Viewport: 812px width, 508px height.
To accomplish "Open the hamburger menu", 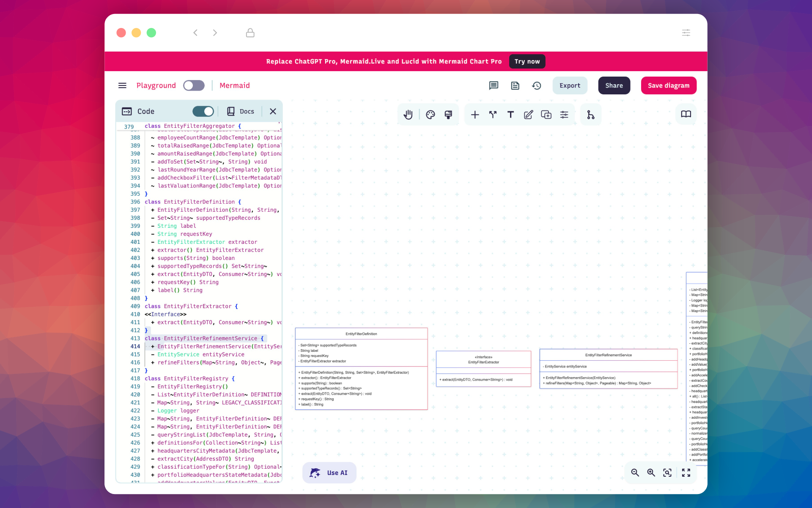I will 122,85.
